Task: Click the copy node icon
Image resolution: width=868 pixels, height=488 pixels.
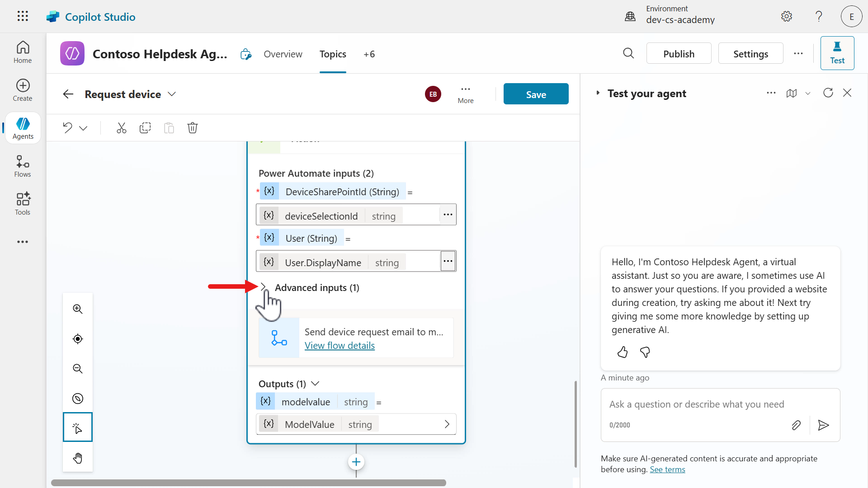Action: point(145,128)
